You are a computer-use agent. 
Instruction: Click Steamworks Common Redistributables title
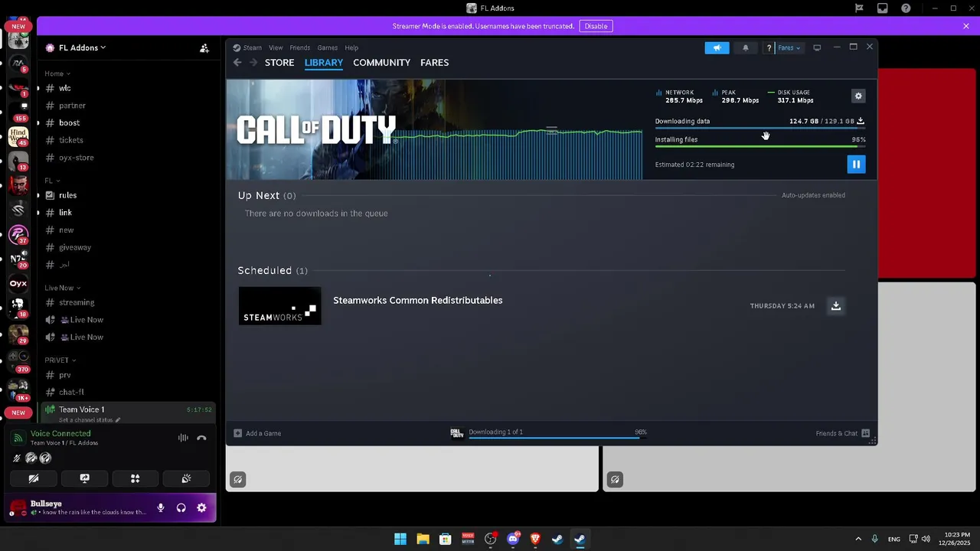click(x=418, y=300)
